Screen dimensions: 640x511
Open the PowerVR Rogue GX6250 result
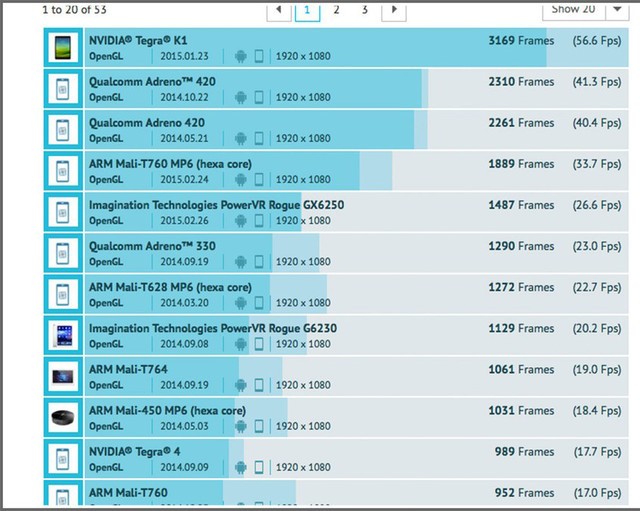(216, 205)
